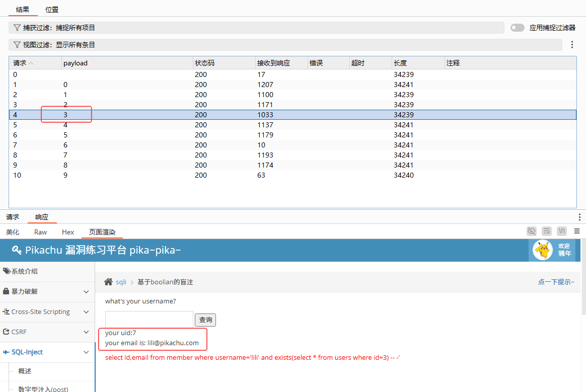Select the row with response time 1171
This screenshot has height=392, width=586.
tap(292, 105)
